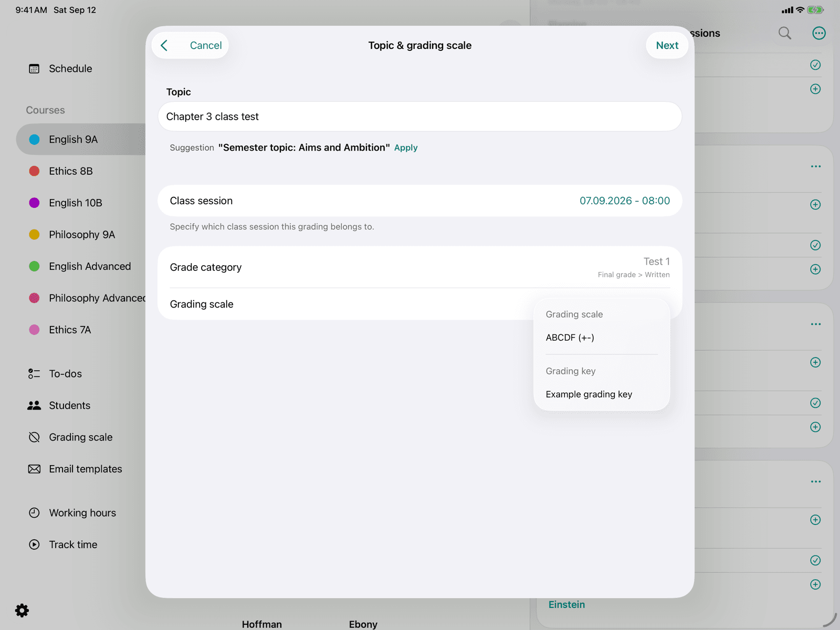840x630 pixels.
Task: Select Ethics 8B red course dot
Action: (x=34, y=171)
